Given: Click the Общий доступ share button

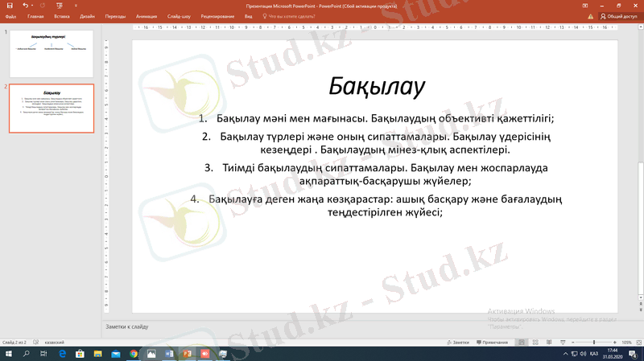Looking at the screenshot, I should [x=620, y=15].
